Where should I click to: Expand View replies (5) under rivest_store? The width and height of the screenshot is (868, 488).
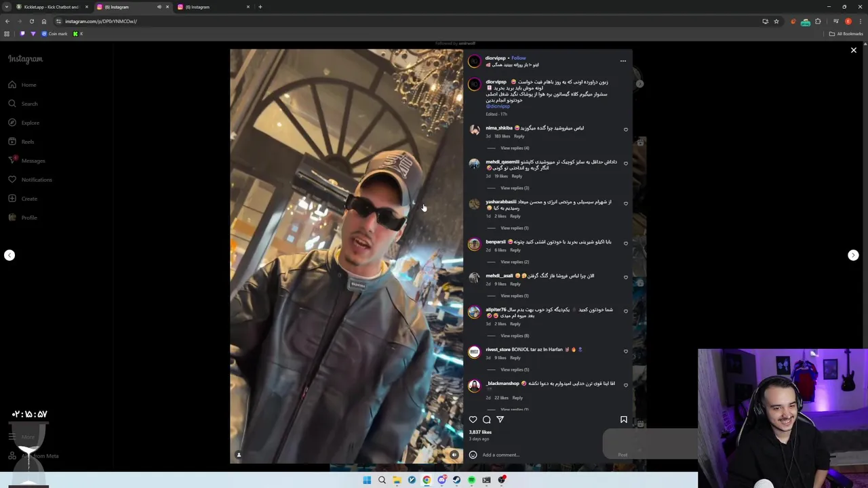(515, 369)
